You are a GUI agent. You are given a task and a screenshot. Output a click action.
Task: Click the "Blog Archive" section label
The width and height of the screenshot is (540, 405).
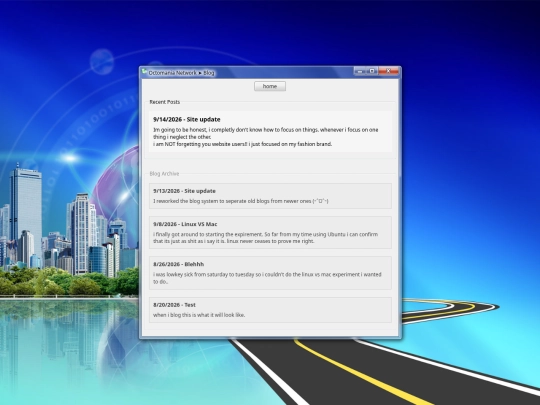point(164,174)
